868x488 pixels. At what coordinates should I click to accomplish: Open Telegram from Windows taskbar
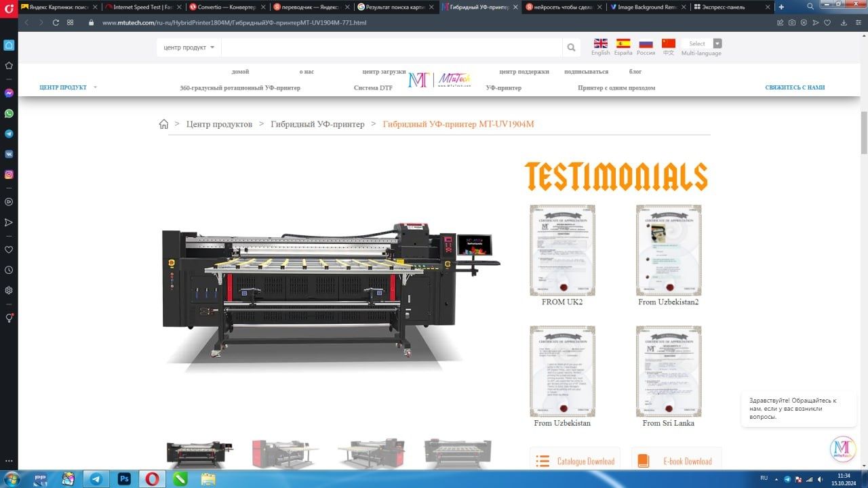tap(96, 479)
